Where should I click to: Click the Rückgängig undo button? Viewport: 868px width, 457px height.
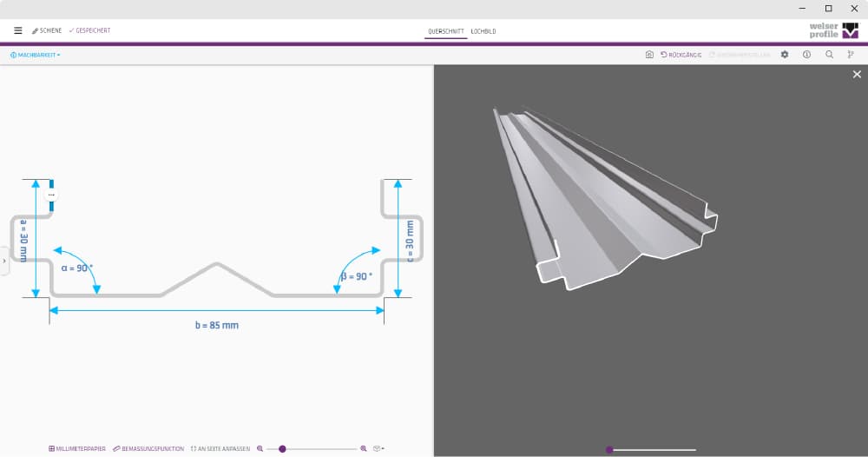(x=681, y=55)
